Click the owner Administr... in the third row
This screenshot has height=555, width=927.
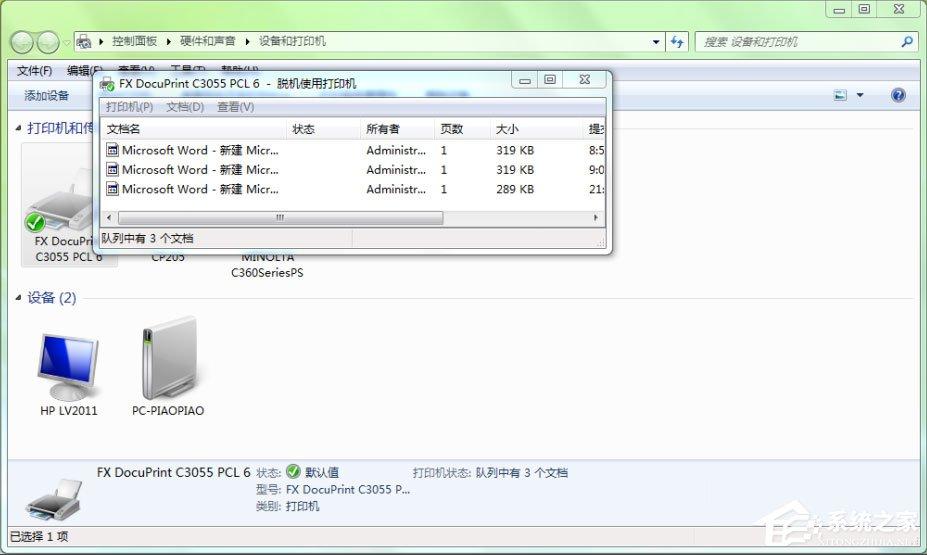point(396,189)
